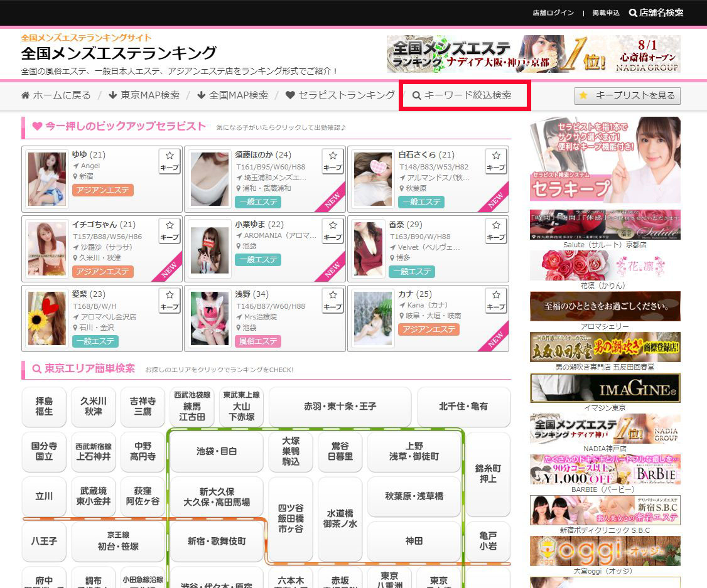Select 東武東上線 大山 下赤塚 area

[x=241, y=407]
